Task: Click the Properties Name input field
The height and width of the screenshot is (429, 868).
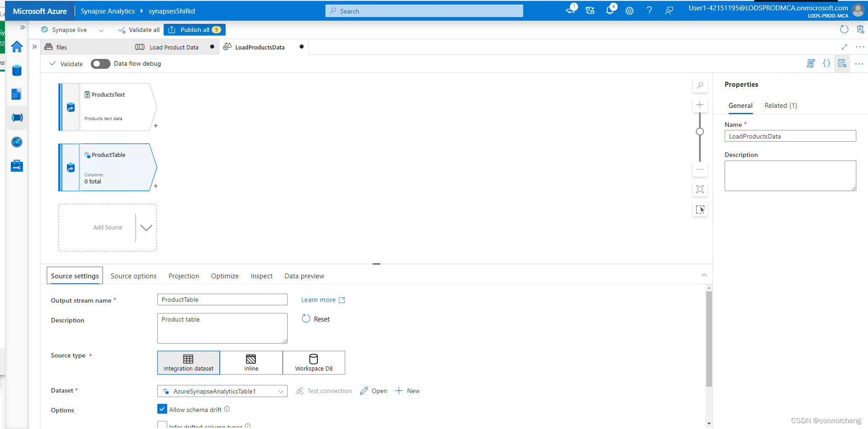Action: [790, 136]
